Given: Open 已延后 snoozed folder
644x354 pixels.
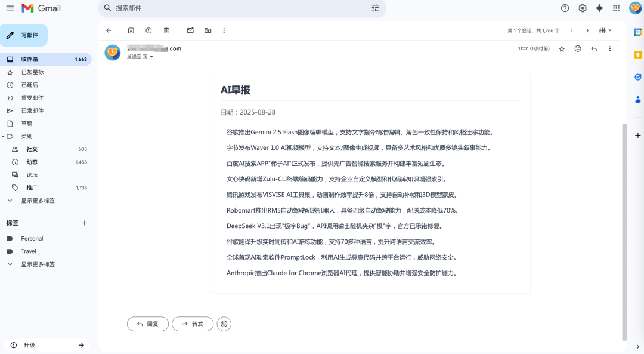Looking at the screenshot, I should pos(45,85).
